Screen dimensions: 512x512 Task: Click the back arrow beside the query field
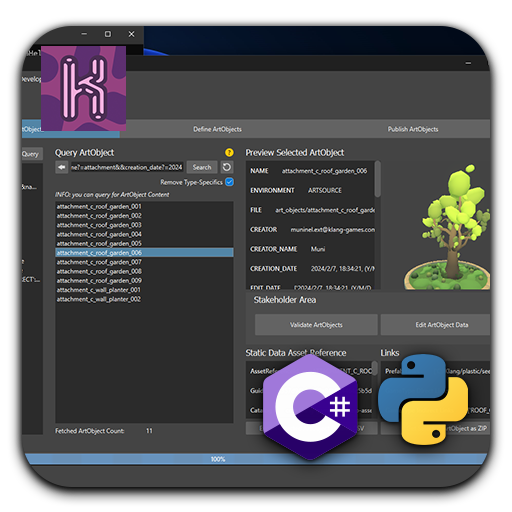62,167
